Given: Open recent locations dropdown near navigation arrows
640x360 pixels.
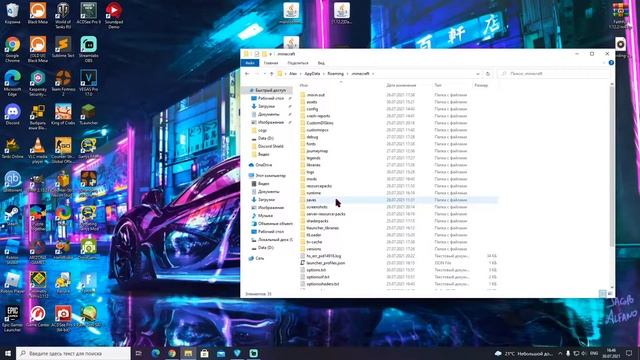Looking at the screenshot, I should (x=264, y=74).
